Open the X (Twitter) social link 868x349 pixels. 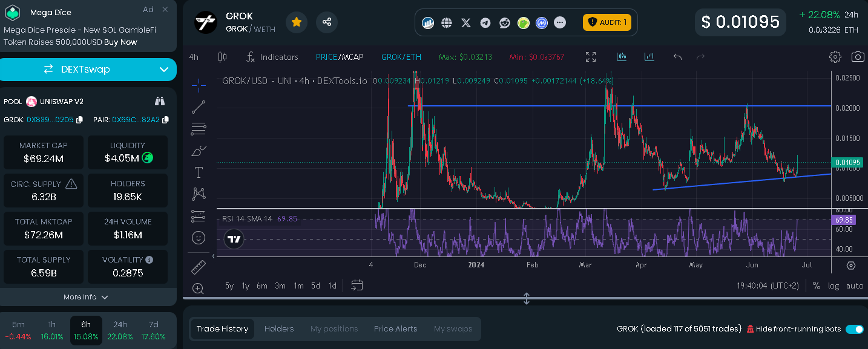(x=465, y=22)
